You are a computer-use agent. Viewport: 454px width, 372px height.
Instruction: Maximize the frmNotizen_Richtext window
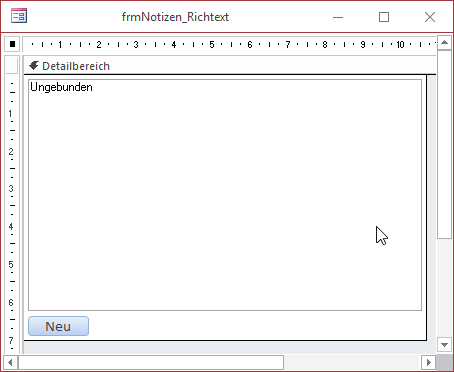[x=384, y=17]
